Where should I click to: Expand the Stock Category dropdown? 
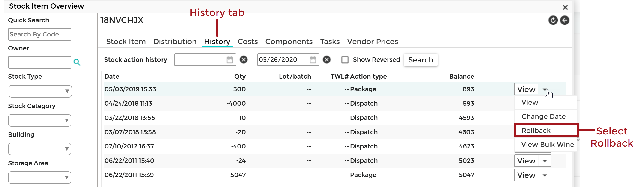(39, 120)
